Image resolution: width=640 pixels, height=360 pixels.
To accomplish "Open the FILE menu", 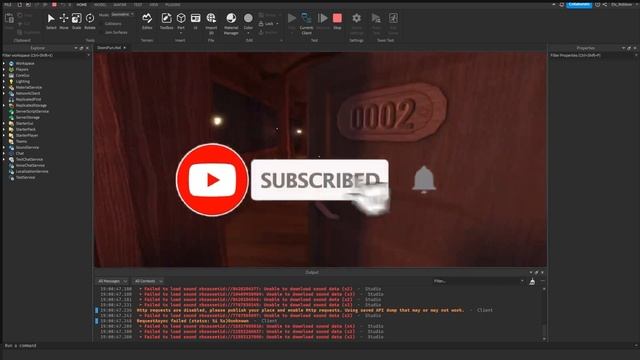I will click(x=7, y=4).
